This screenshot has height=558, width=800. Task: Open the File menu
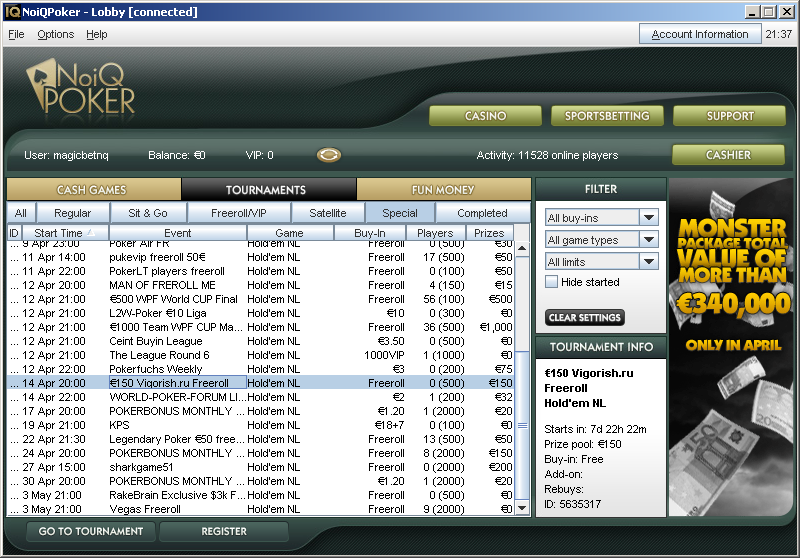(x=16, y=34)
